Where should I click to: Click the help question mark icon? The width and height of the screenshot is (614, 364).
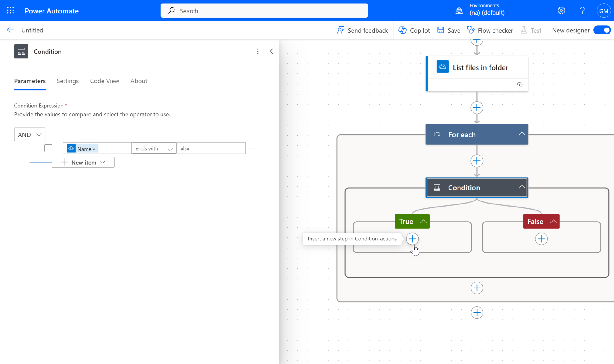[x=582, y=11]
